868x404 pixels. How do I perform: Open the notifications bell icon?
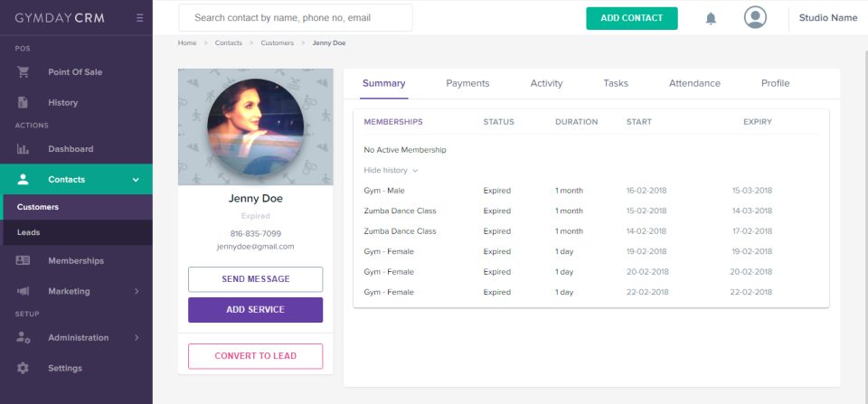click(711, 18)
